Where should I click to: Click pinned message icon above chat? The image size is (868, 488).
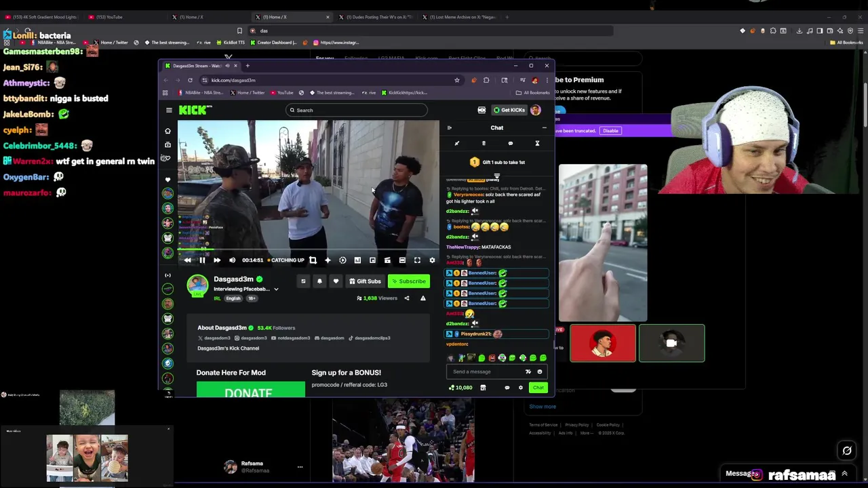pyautogui.click(x=456, y=143)
